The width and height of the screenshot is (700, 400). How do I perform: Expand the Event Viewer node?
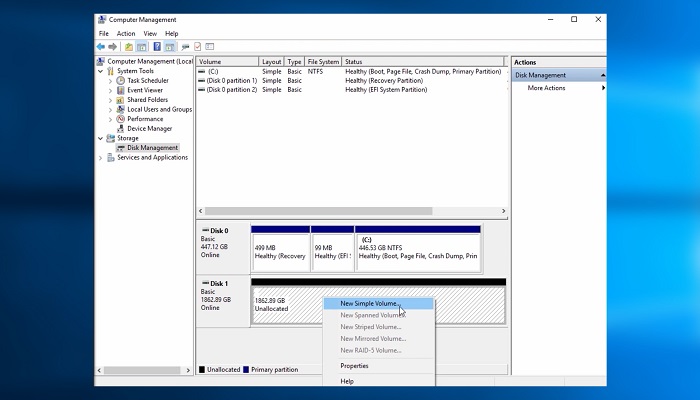tap(110, 91)
